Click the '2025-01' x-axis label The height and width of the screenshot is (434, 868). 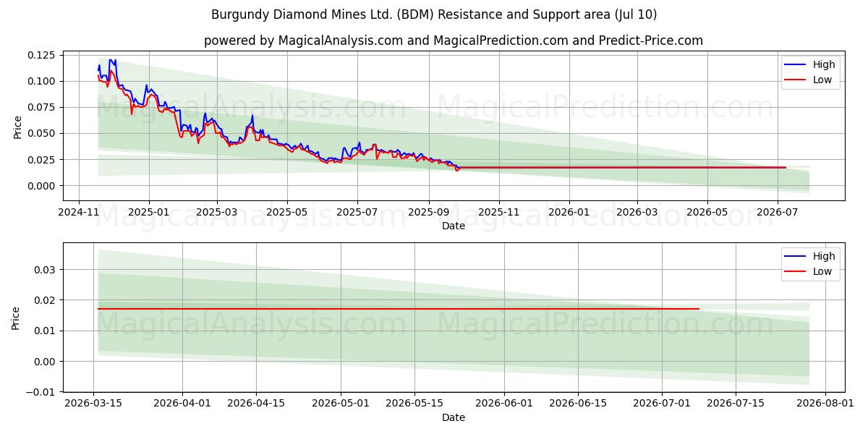(149, 213)
